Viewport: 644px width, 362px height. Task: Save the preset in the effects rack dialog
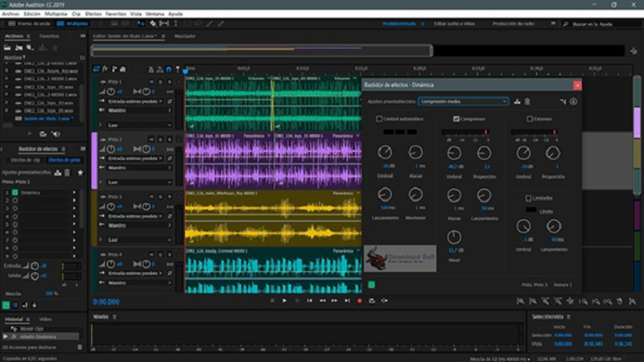point(517,101)
